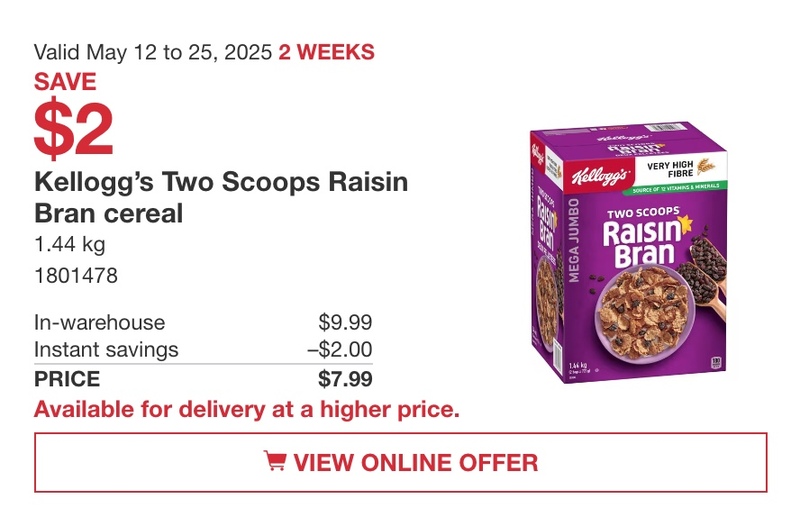Image resolution: width=800 pixels, height=526 pixels.
Task: Click the final PRICE $7.99 value
Action: click(x=345, y=379)
